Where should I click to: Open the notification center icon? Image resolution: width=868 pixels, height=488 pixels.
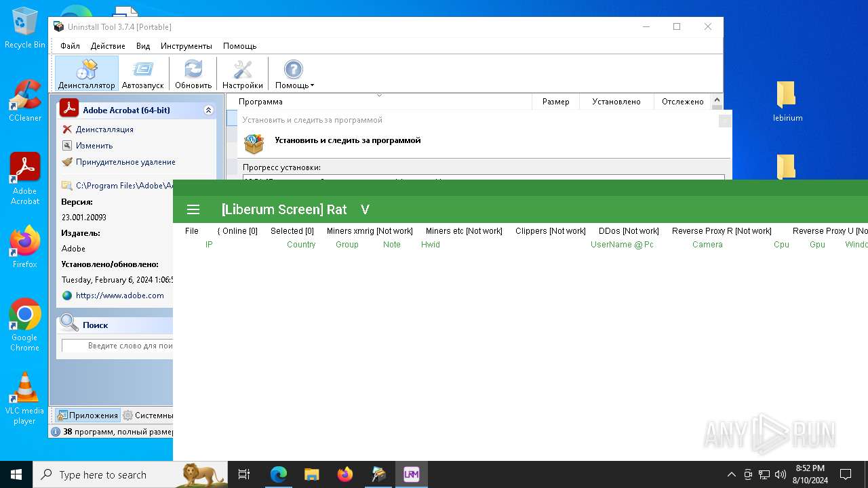(x=846, y=474)
